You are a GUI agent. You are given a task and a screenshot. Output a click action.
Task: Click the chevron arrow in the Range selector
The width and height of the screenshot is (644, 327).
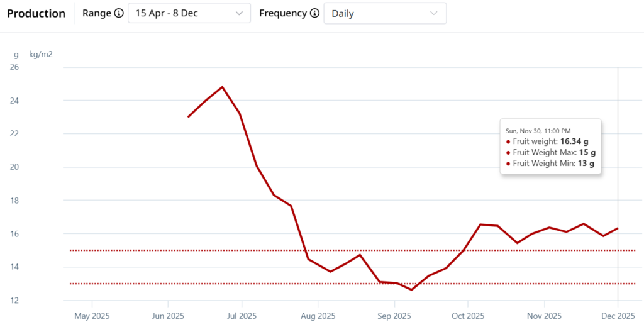click(238, 13)
